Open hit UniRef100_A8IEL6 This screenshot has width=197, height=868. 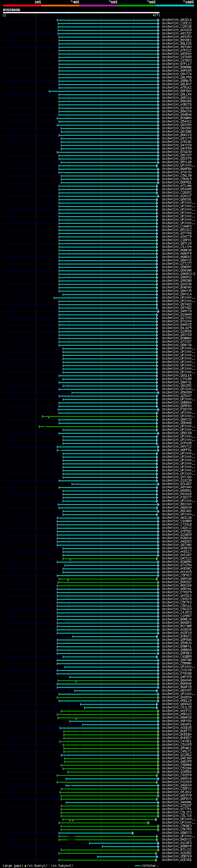(176, 20)
